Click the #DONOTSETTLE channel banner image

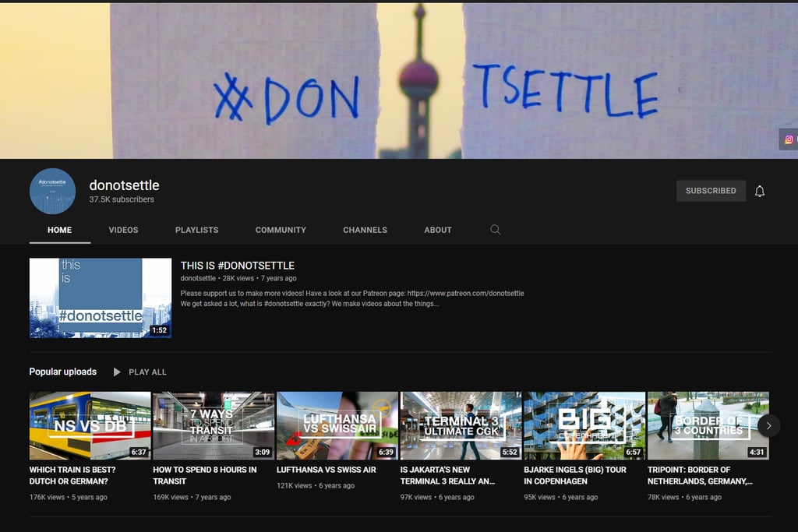point(399,81)
